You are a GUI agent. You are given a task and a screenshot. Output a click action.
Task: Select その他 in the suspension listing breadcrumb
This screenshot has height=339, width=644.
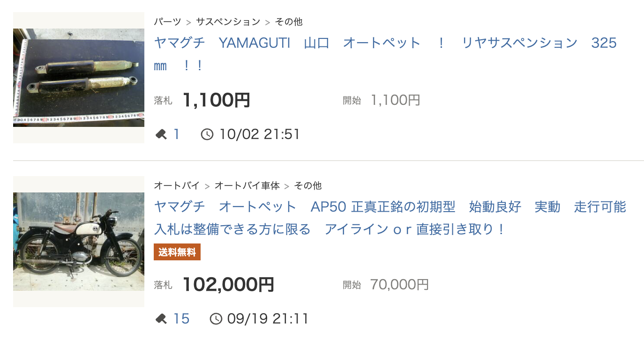(x=289, y=22)
